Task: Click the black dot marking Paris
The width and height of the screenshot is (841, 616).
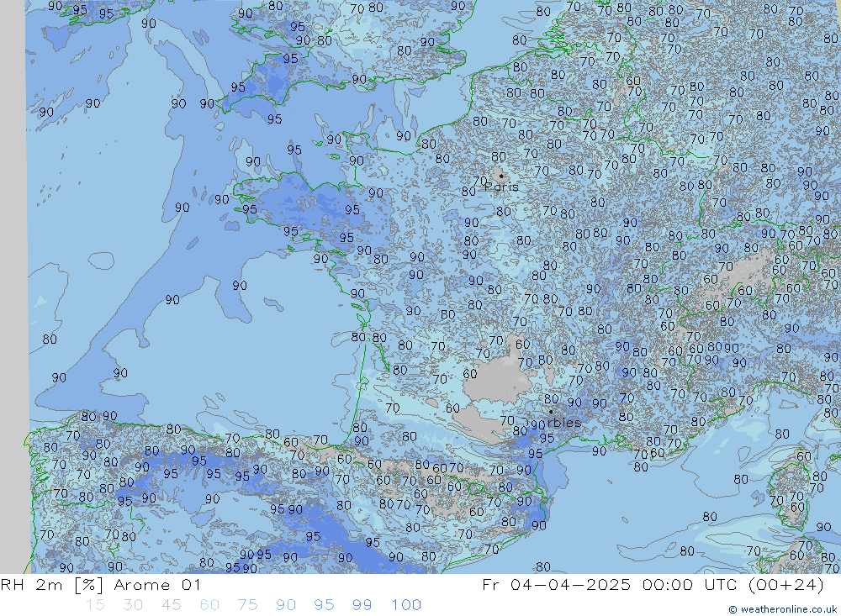Action: [x=501, y=176]
